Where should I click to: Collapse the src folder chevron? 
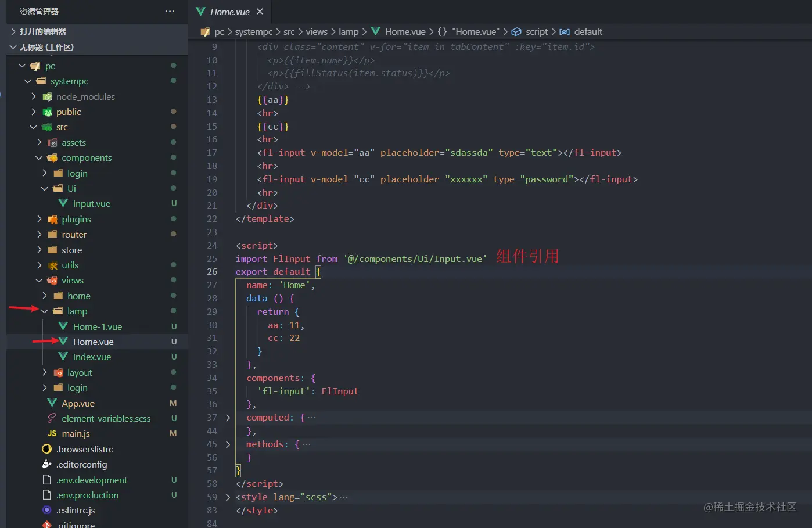[x=34, y=127]
